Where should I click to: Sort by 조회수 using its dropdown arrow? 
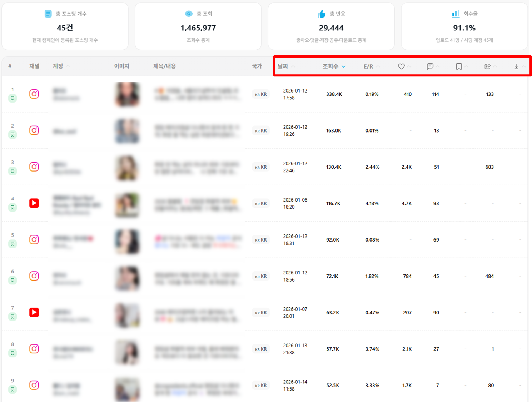point(343,66)
